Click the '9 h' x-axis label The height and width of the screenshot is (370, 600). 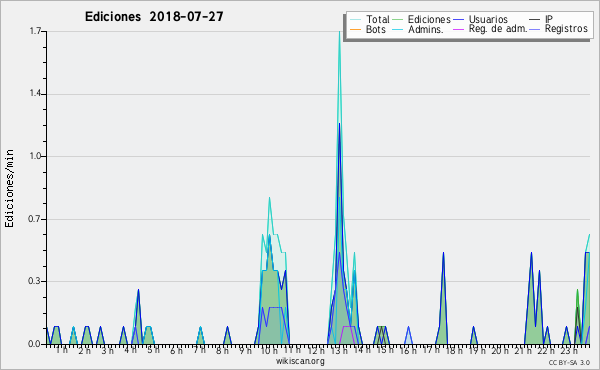pyautogui.click(x=245, y=350)
